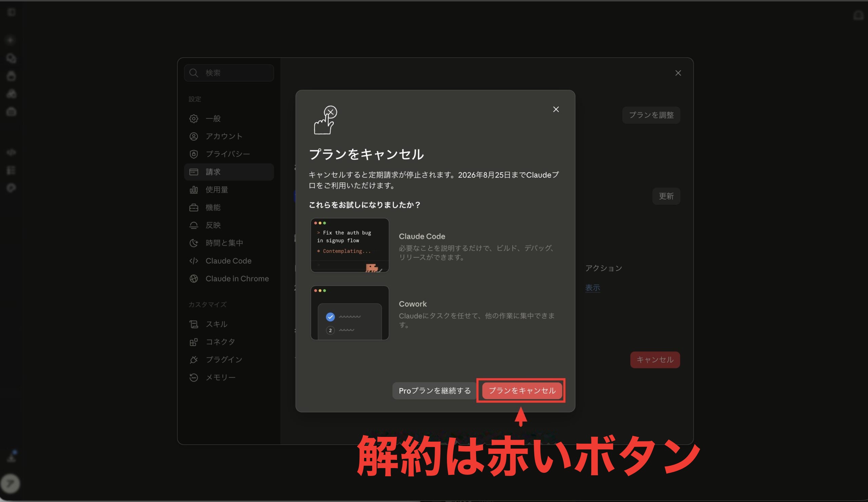Click the 使用量 bar chart icon
The width and height of the screenshot is (868, 502).
pos(194,190)
